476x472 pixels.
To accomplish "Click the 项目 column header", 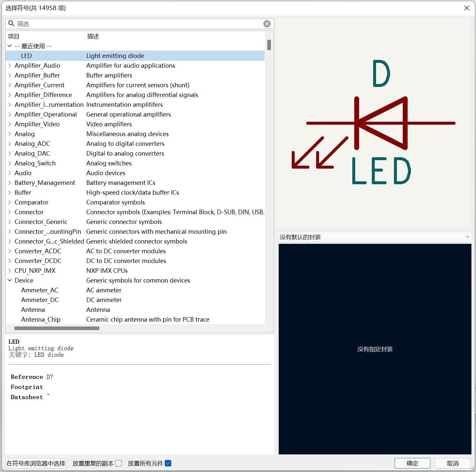I will pos(46,36).
